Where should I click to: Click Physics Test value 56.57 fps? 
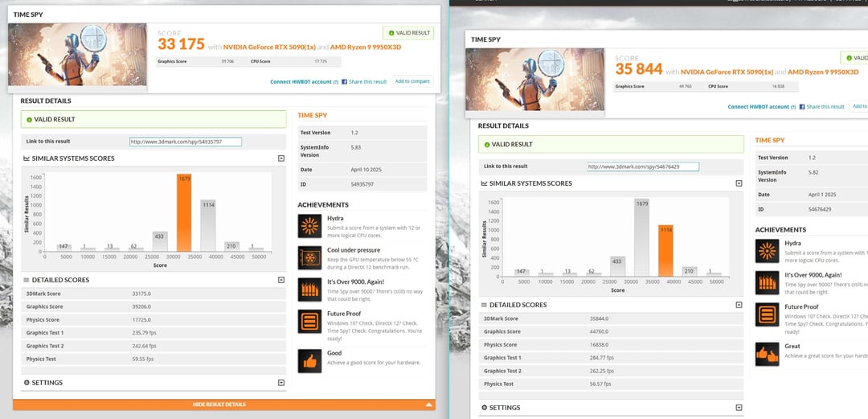click(599, 384)
